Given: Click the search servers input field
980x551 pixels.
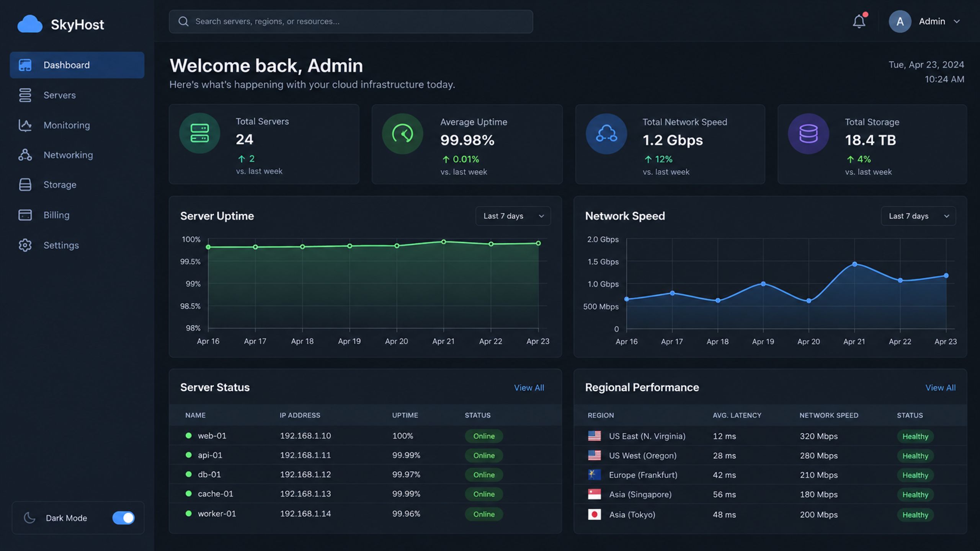Looking at the screenshot, I should pyautogui.click(x=351, y=21).
